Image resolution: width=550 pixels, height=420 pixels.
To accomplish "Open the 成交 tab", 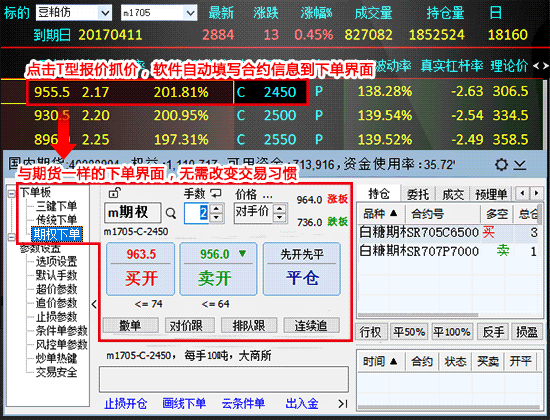I will coord(453,193).
